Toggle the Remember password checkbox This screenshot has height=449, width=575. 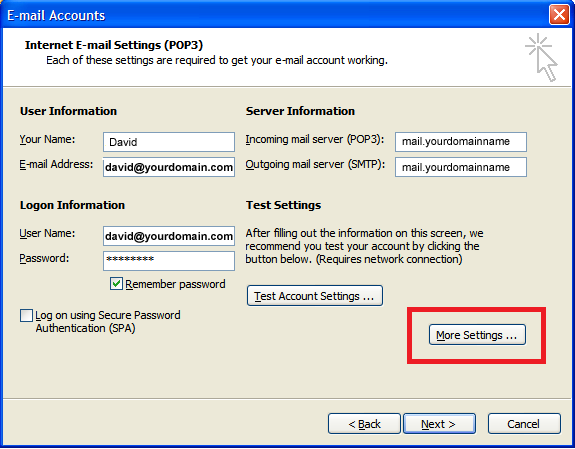coord(116,284)
